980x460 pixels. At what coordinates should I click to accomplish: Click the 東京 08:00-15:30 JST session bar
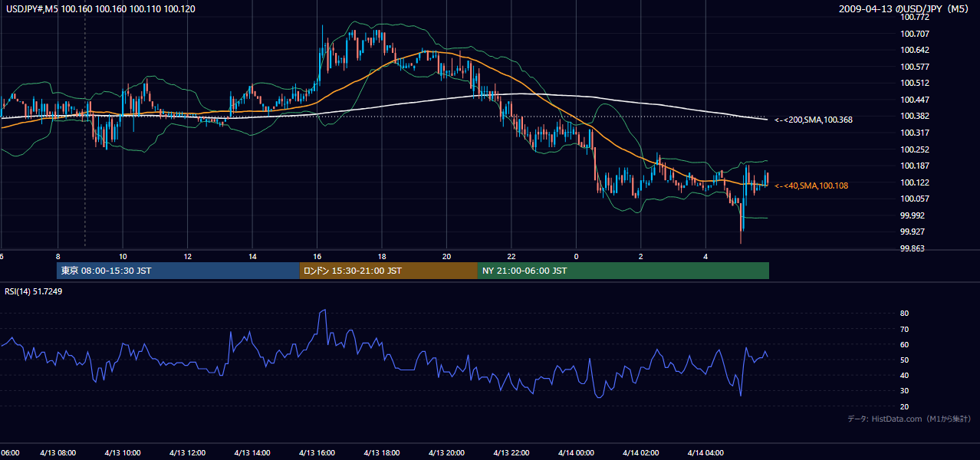178,271
